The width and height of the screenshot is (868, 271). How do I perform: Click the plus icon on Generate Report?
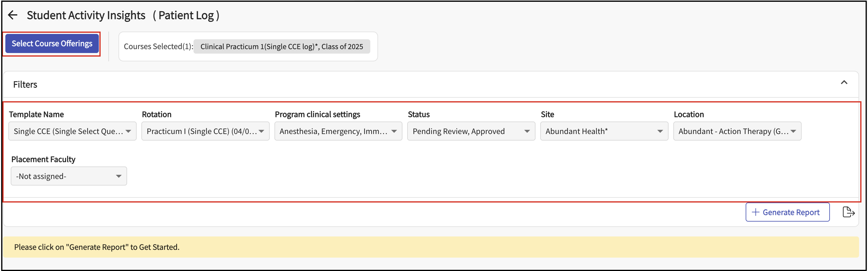click(755, 212)
